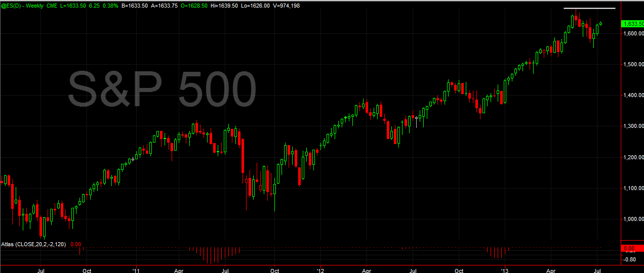This screenshot has height=273, width=644.
Task: Click the '13 year label on time axis
Action: [x=504, y=270]
